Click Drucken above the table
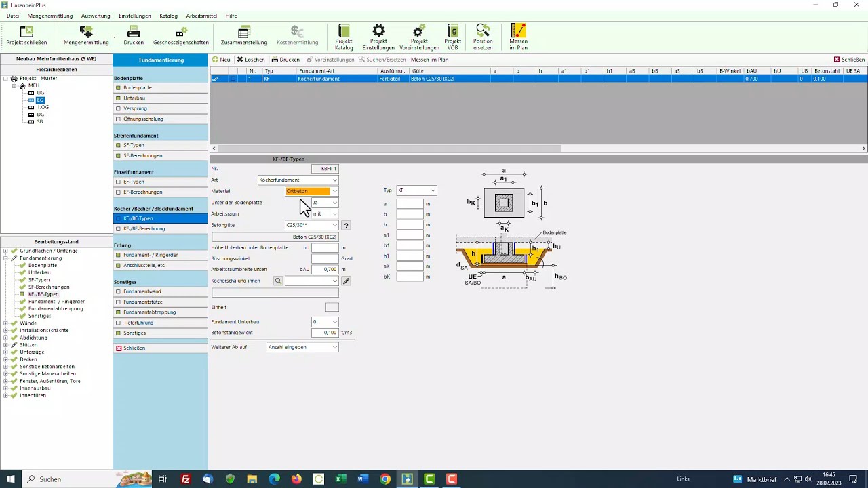Screen dimensions: 868x488 [285, 60]
